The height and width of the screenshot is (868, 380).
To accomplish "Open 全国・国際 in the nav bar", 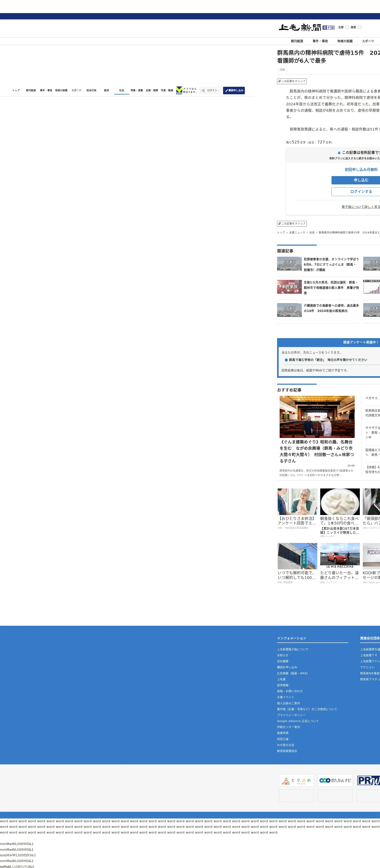I will tap(152, 90).
